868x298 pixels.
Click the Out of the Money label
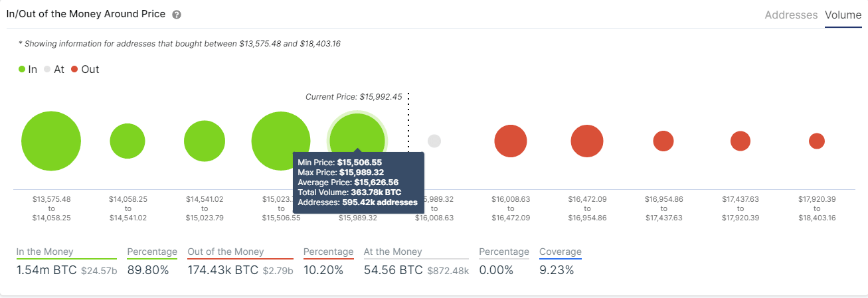click(226, 252)
